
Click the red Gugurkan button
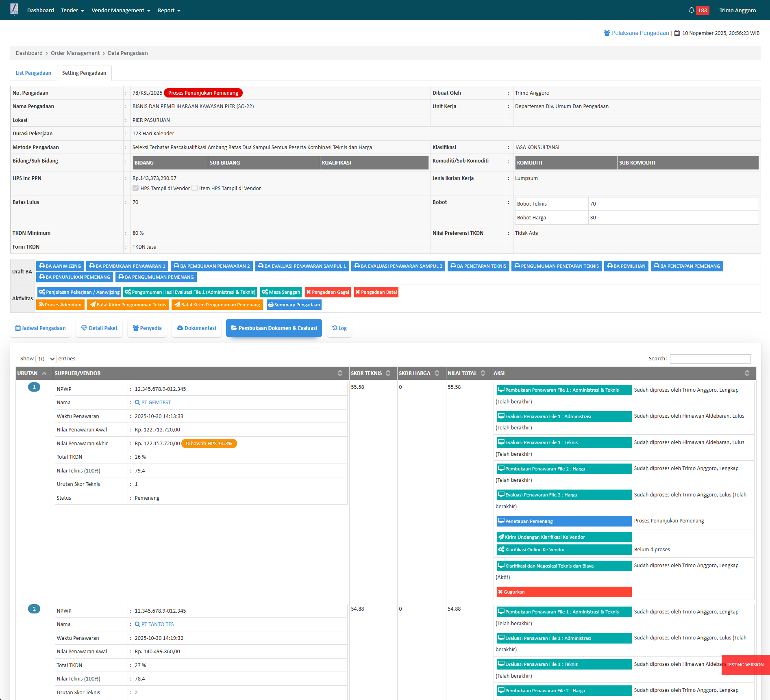pyautogui.click(x=563, y=592)
